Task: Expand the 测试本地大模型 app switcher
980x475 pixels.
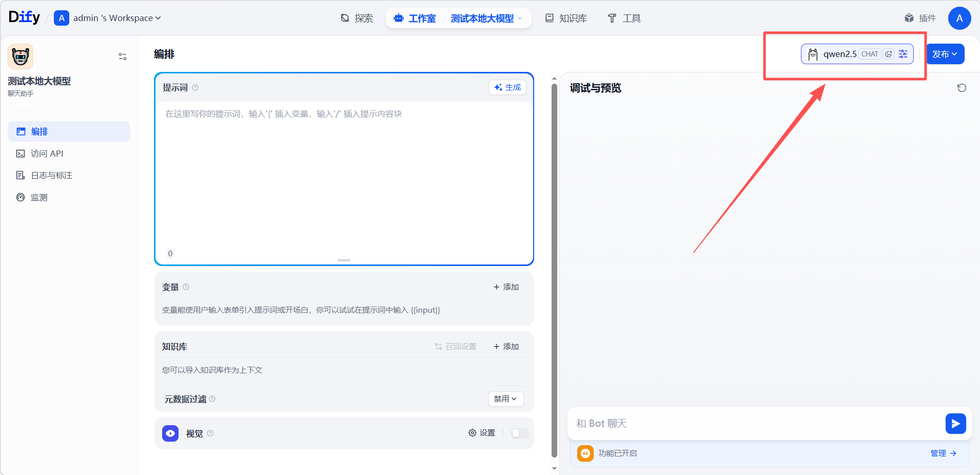Action: click(486, 18)
